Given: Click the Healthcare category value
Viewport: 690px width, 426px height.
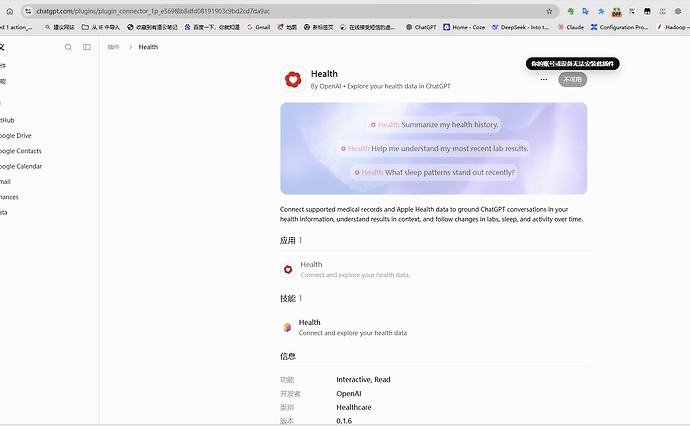Looking at the screenshot, I should (x=354, y=407).
